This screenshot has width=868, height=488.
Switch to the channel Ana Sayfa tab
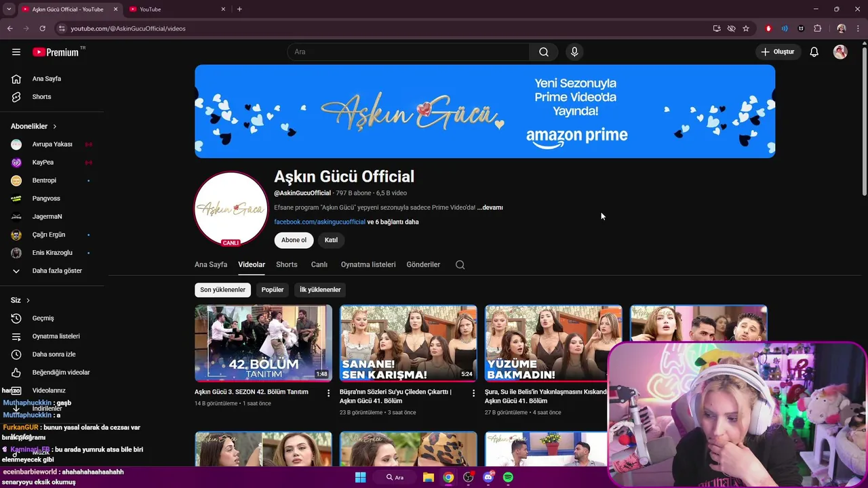click(x=211, y=265)
